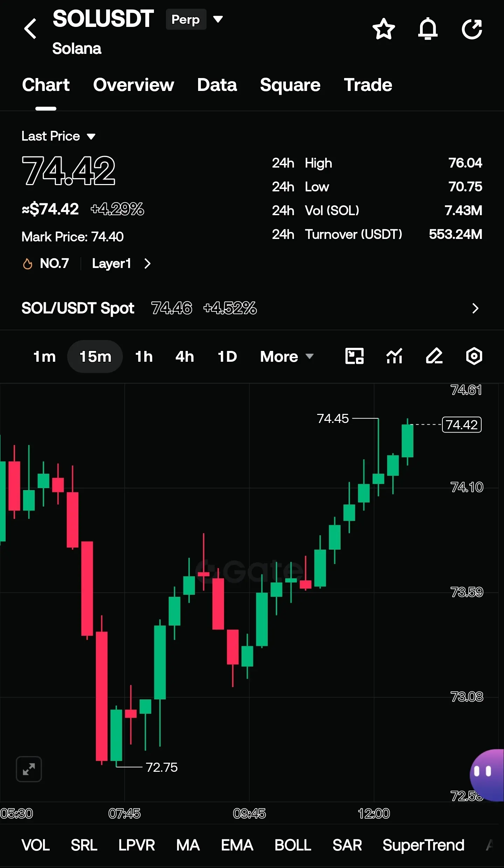
Task: Tap the Mark Price: 74.40 text
Action: [72, 237]
